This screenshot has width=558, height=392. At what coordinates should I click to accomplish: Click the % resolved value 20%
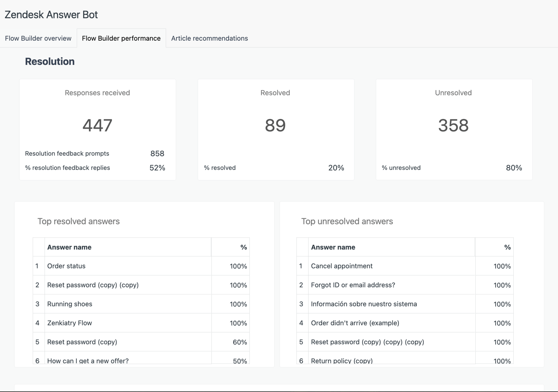pyautogui.click(x=336, y=168)
